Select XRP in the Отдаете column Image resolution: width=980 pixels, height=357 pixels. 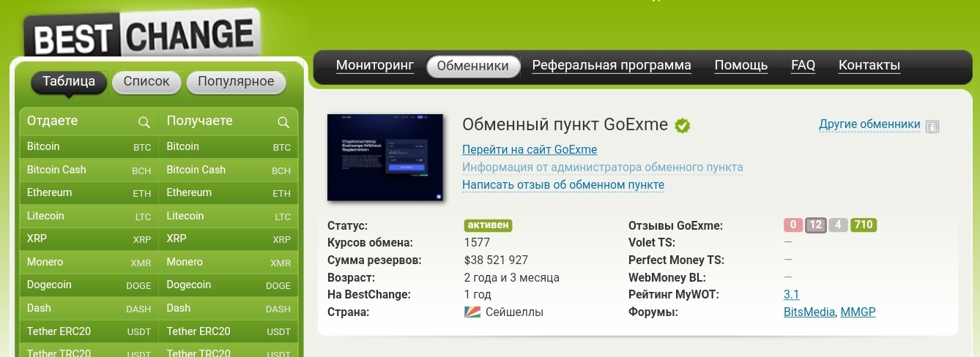pyautogui.click(x=89, y=239)
